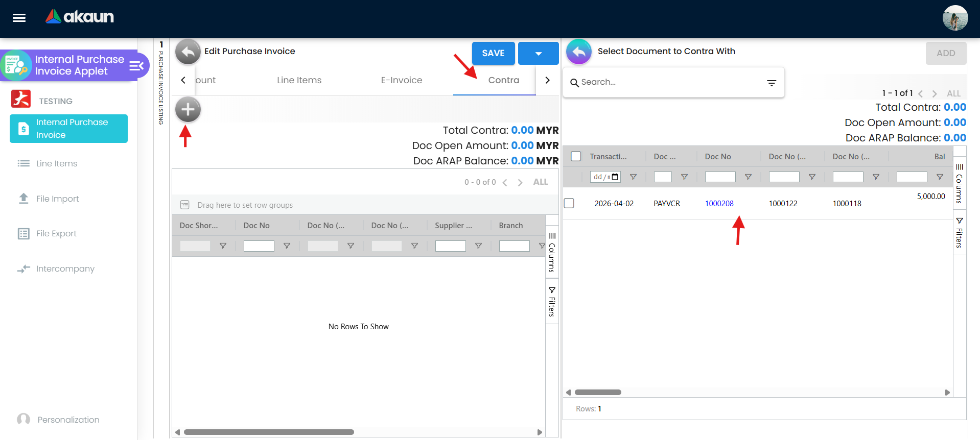Click the right grid horizontal scrollbar

(x=598, y=392)
